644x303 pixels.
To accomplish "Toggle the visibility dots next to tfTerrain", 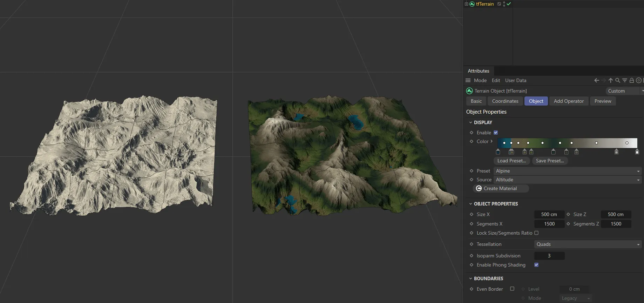I will click(504, 4).
